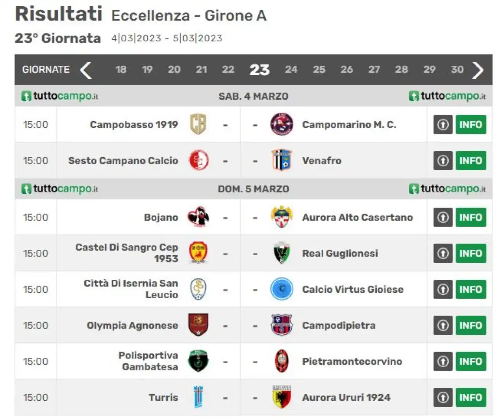The height and width of the screenshot is (420, 504).
Task: Click the Campobasso 1919 team crest
Action: [x=198, y=124]
